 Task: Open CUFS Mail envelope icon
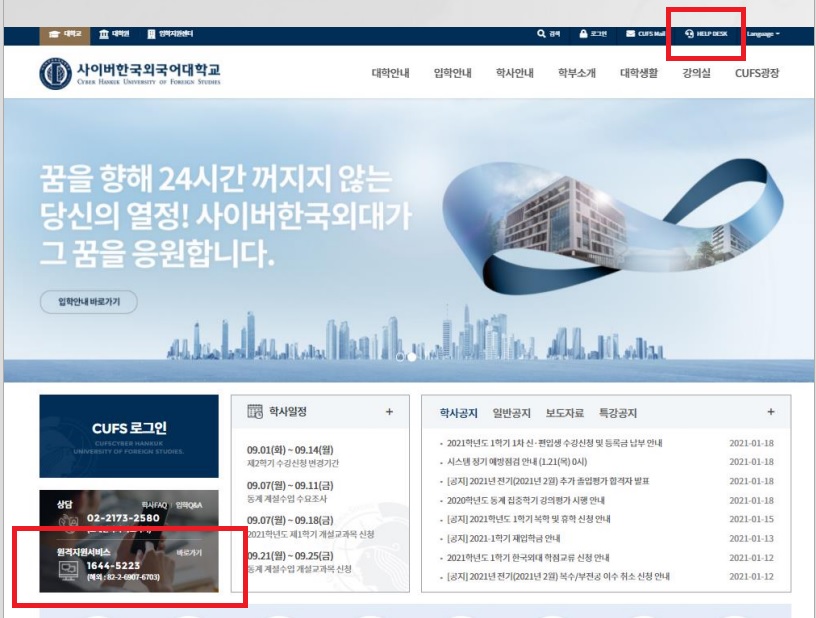click(630, 34)
